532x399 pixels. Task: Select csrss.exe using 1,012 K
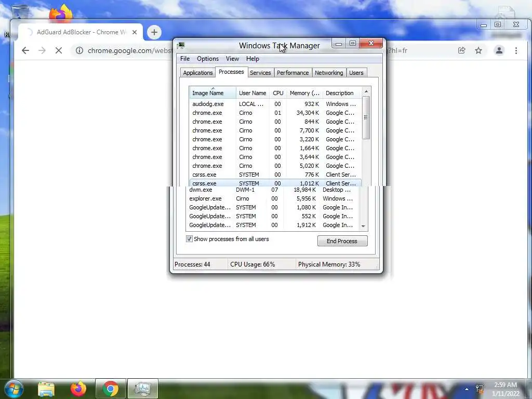(x=275, y=183)
